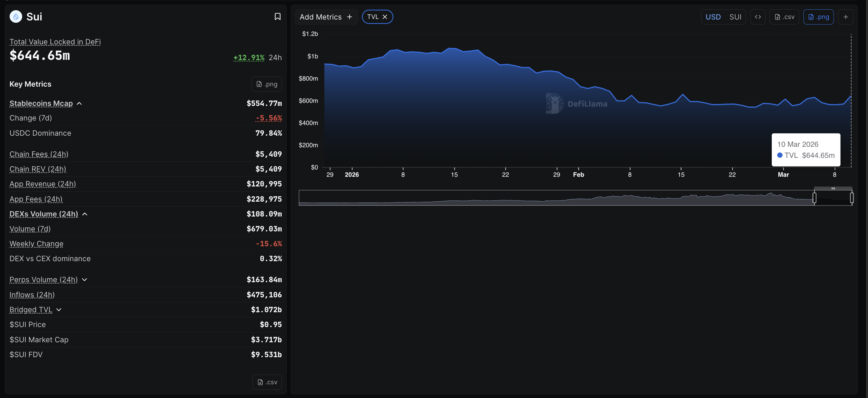Click the Chain Fees (24h) label
This screenshot has height=398, width=868.
coord(39,154)
